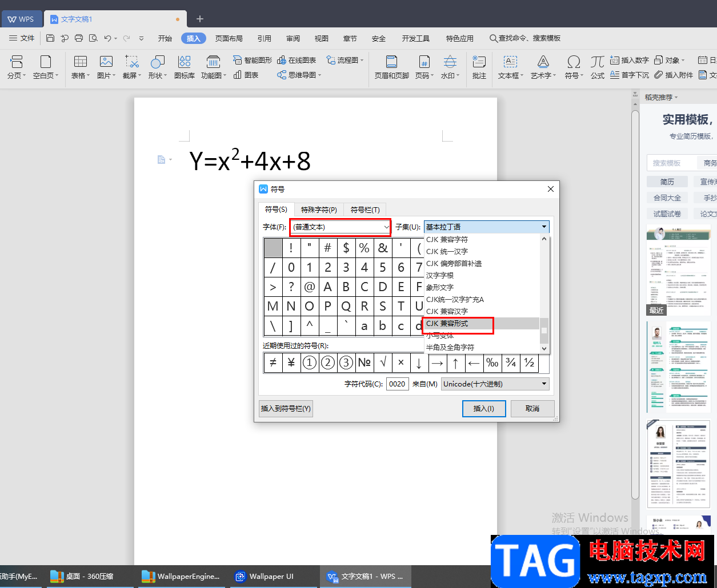This screenshot has height=588, width=717.
Task: Expand the 思维导图 mind map dropdown
Action: [x=320, y=75]
